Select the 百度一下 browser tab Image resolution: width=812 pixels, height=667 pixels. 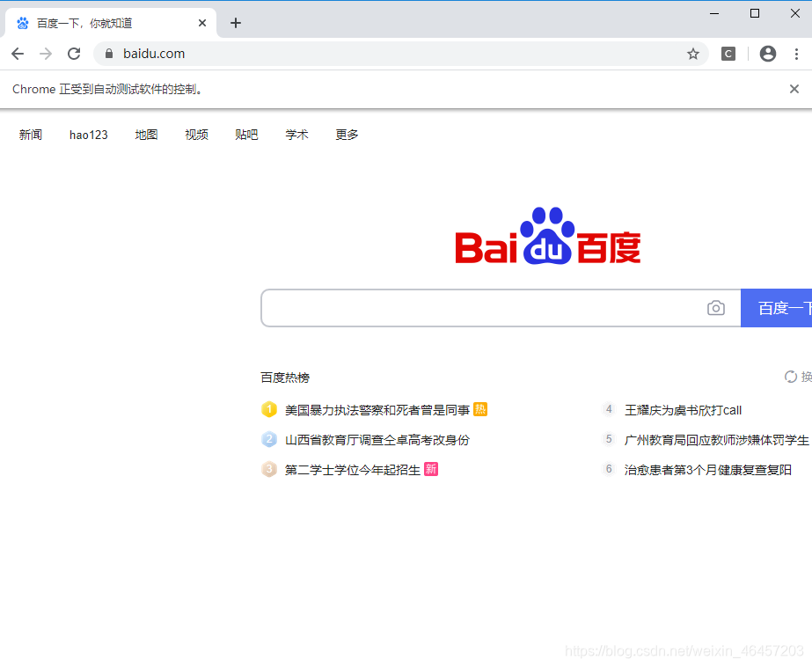(x=110, y=23)
